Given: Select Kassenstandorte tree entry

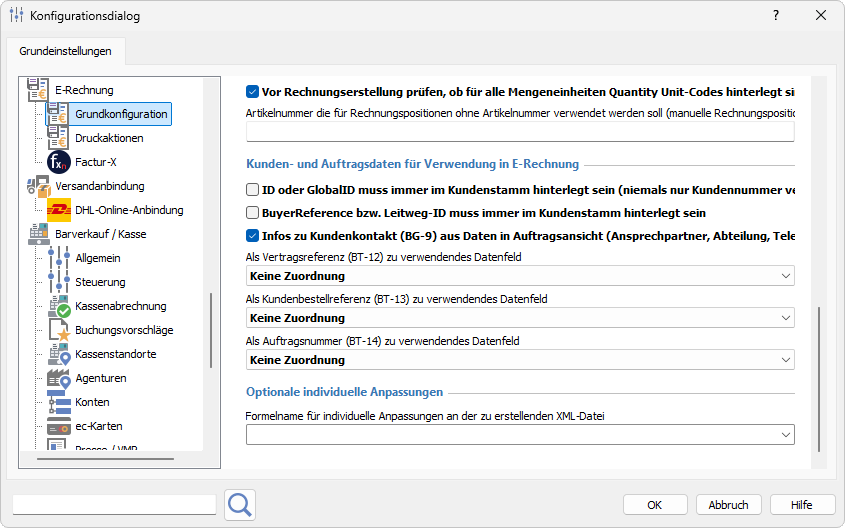Looking at the screenshot, I should click(x=116, y=354).
